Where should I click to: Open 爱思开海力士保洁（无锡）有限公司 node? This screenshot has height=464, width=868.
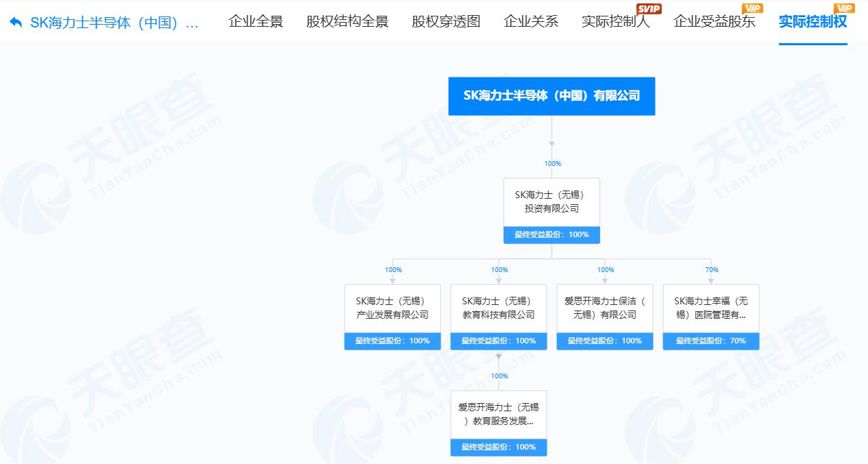click(x=605, y=308)
